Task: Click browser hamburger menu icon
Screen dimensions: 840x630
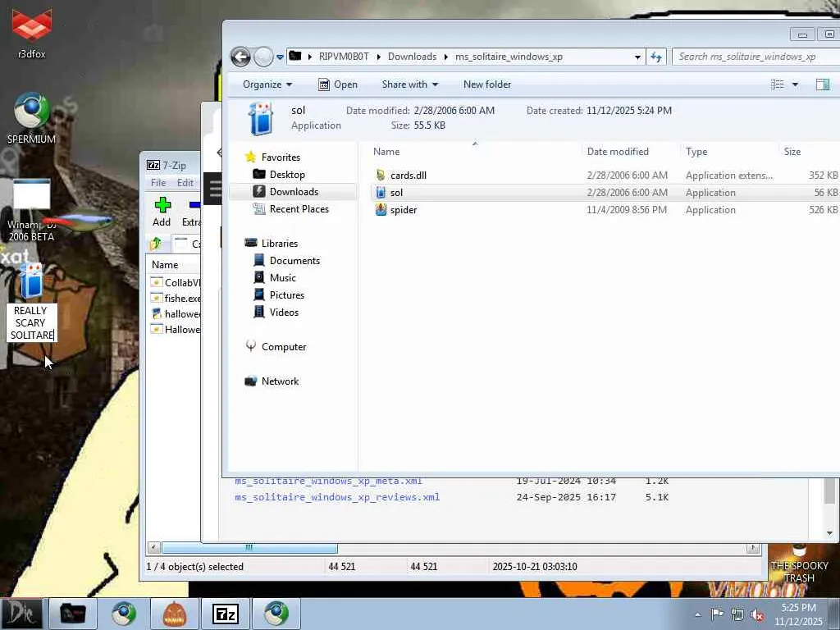Action: (x=216, y=189)
